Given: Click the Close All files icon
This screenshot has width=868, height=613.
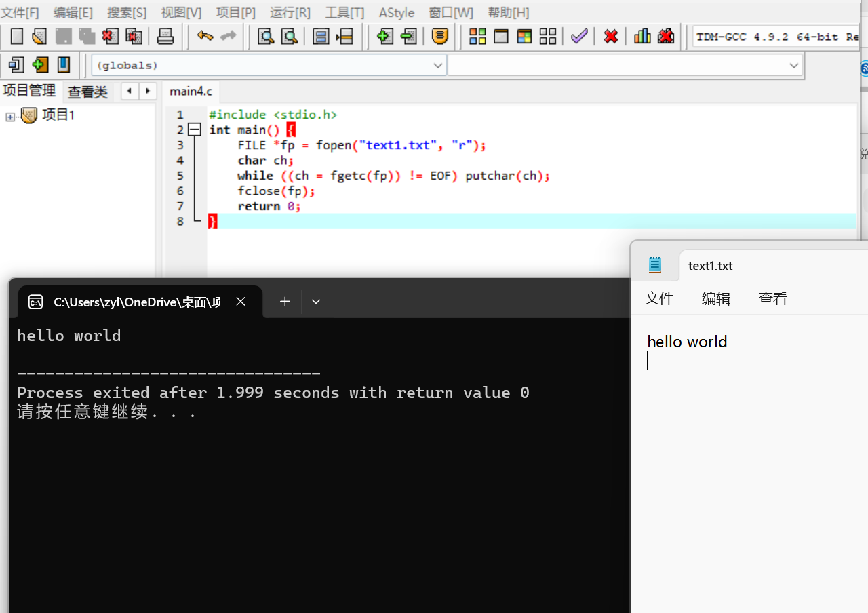Looking at the screenshot, I should [134, 36].
